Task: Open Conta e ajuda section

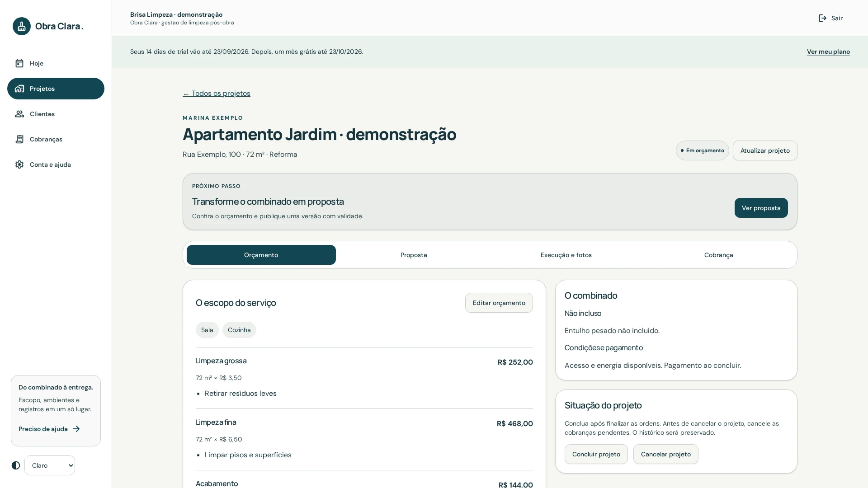Action: point(56,164)
